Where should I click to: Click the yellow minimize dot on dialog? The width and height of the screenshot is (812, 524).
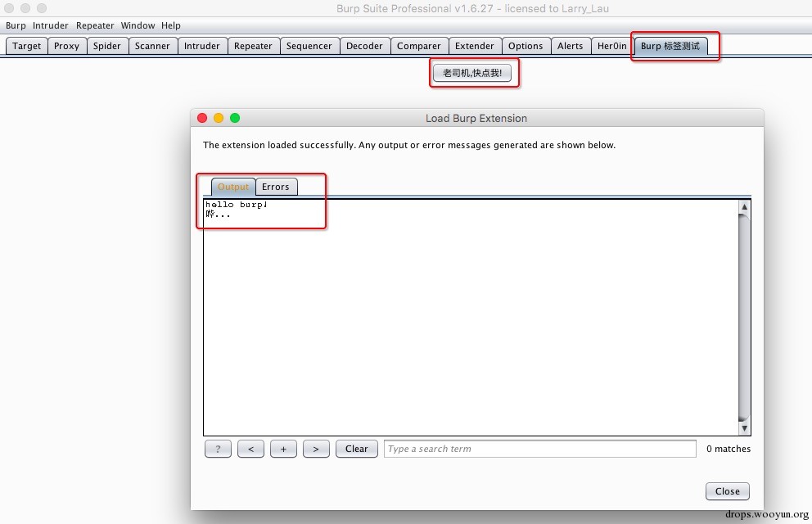pyautogui.click(x=219, y=118)
